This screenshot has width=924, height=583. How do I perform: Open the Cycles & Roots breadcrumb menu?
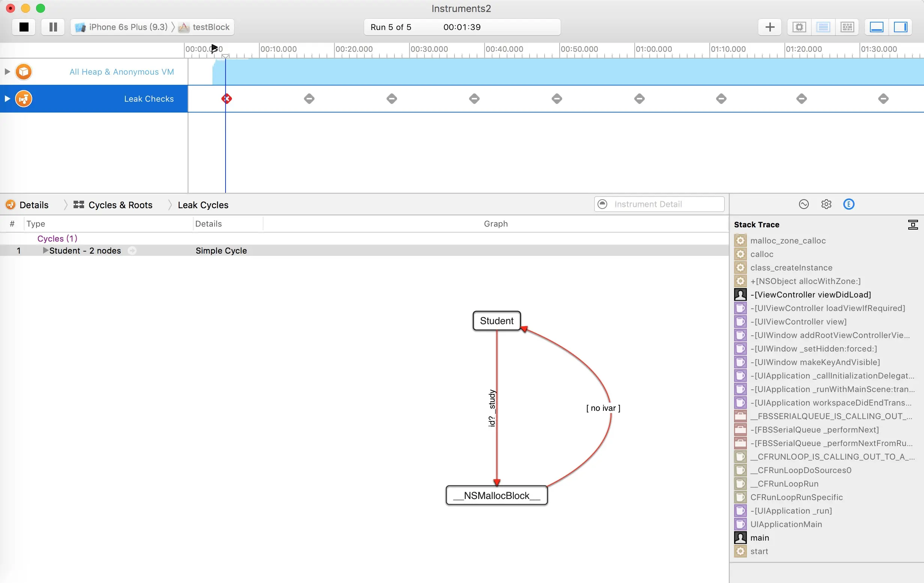pyautogui.click(x=120, y=205)
